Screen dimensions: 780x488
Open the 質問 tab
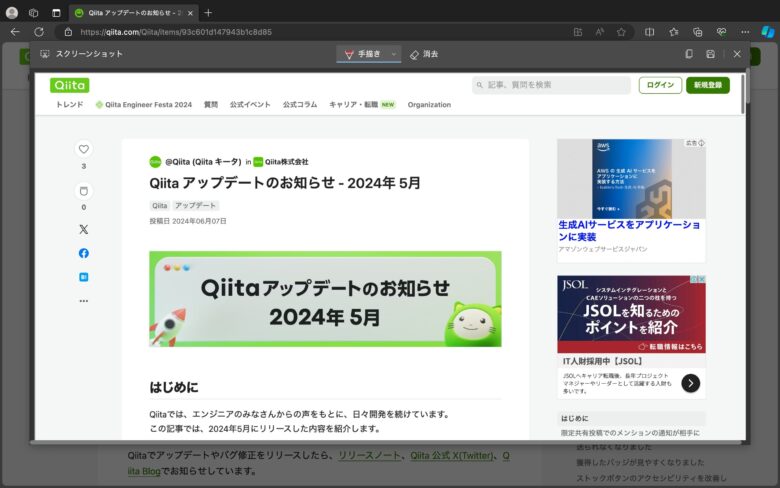pos(211,104)
